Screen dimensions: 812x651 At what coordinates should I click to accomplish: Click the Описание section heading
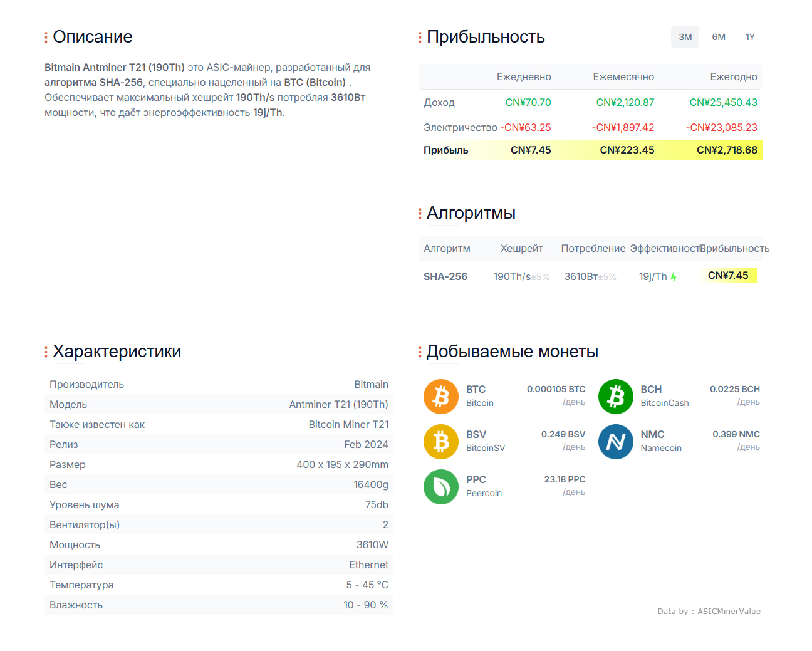(93, 37)
